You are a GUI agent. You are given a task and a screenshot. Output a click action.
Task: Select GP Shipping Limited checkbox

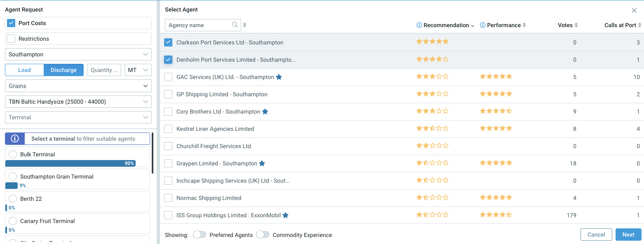click(x=168, y=94)
